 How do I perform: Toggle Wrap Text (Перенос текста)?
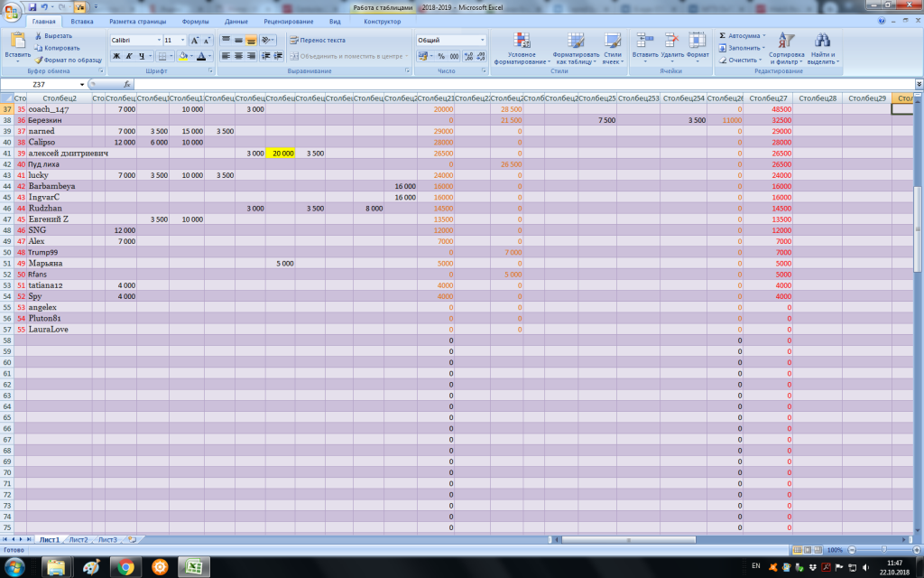coord(317,41)
